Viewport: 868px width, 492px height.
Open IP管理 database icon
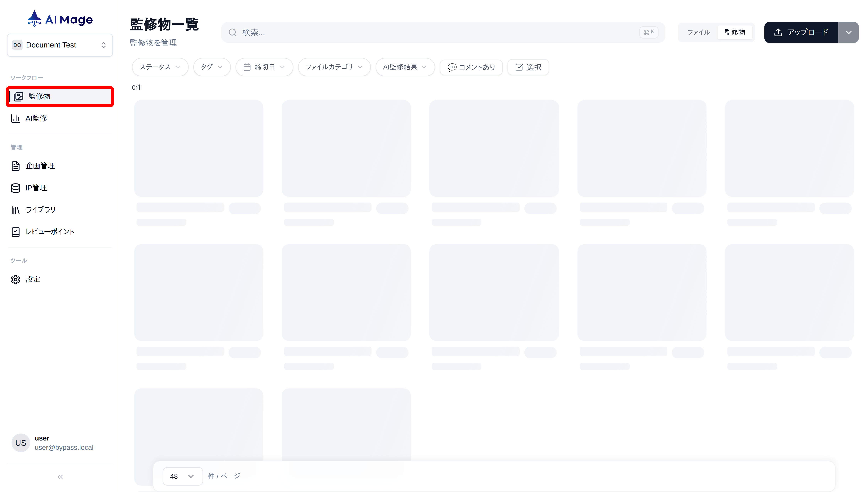(16, 188)
